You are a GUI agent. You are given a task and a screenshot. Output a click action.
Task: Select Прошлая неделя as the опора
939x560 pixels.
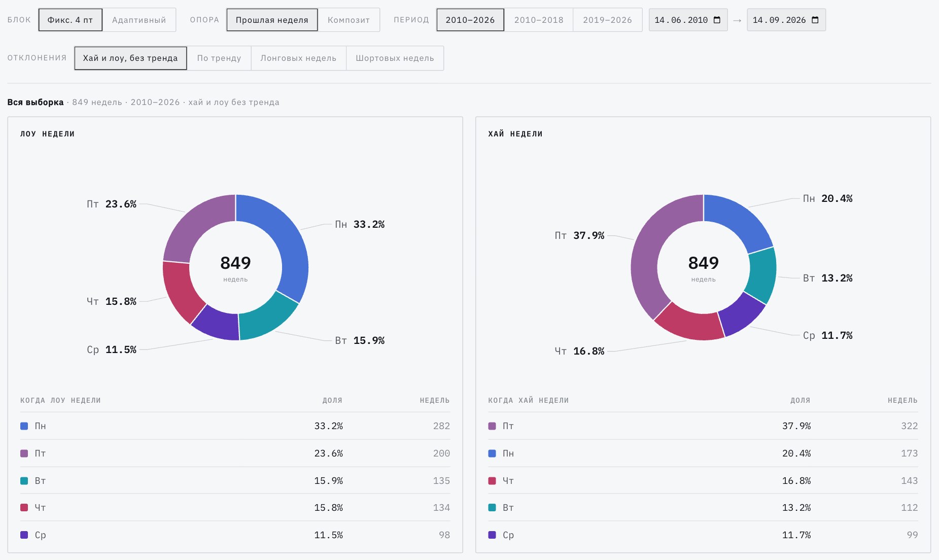[x=272, y=20]
